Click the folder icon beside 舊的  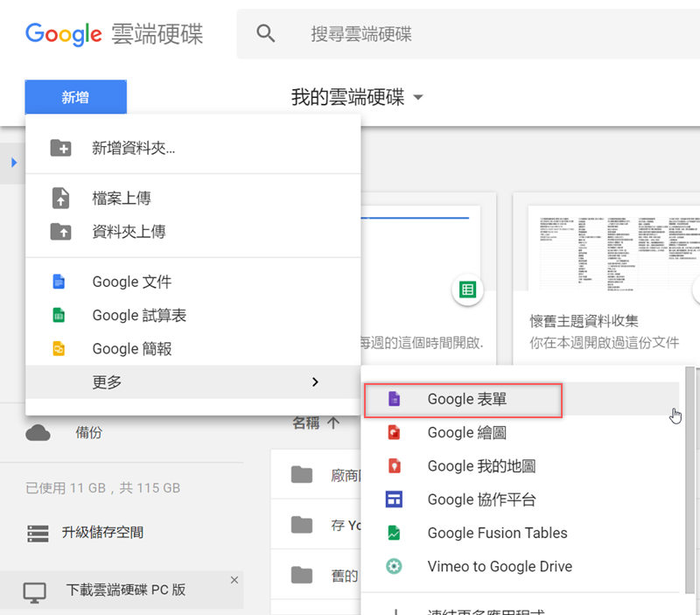pyautogui.click(x=302, y=575)
